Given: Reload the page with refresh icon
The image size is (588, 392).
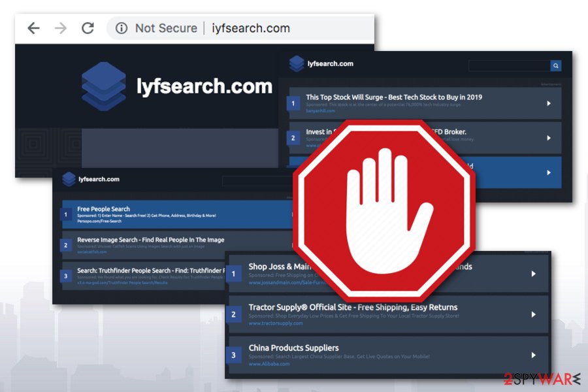Looking at the screenshot, I should (88, 27).
